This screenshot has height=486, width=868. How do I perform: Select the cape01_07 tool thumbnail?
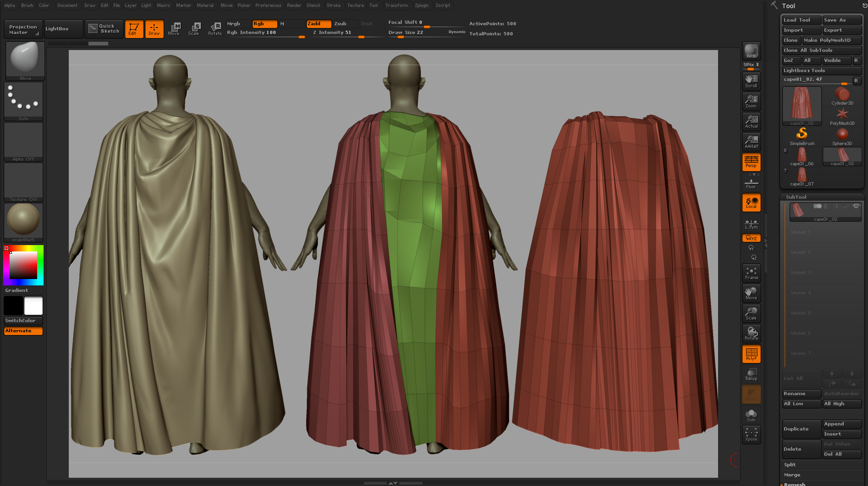click(802, 177)
